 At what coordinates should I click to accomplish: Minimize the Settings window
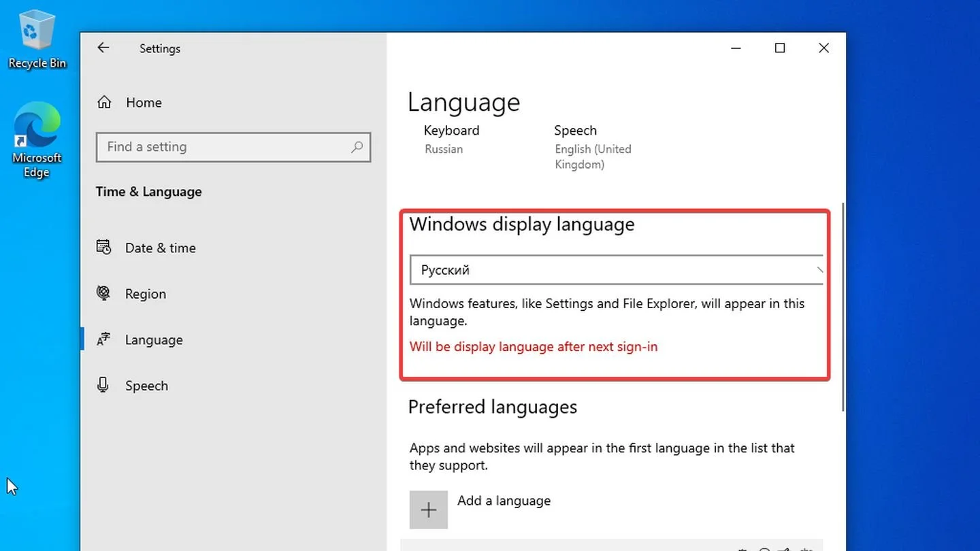coord(736,48)
